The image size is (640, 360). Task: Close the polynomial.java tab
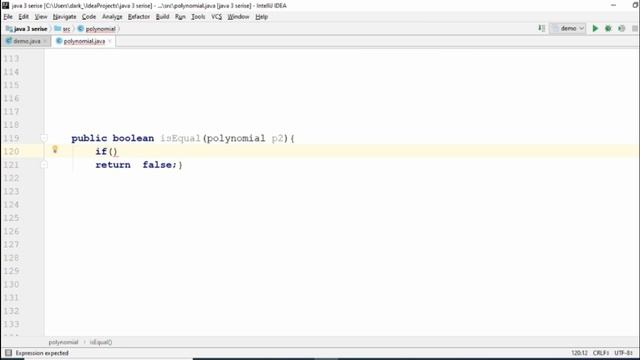[109, 41]
